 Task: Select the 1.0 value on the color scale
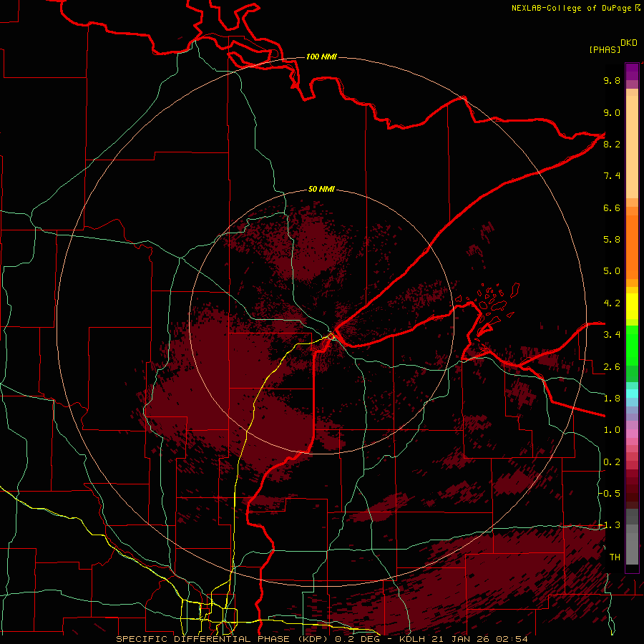[x=612, y=430]
